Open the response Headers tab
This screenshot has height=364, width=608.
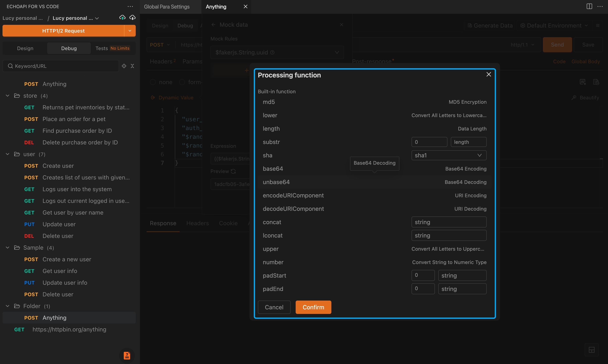[198, 223]
